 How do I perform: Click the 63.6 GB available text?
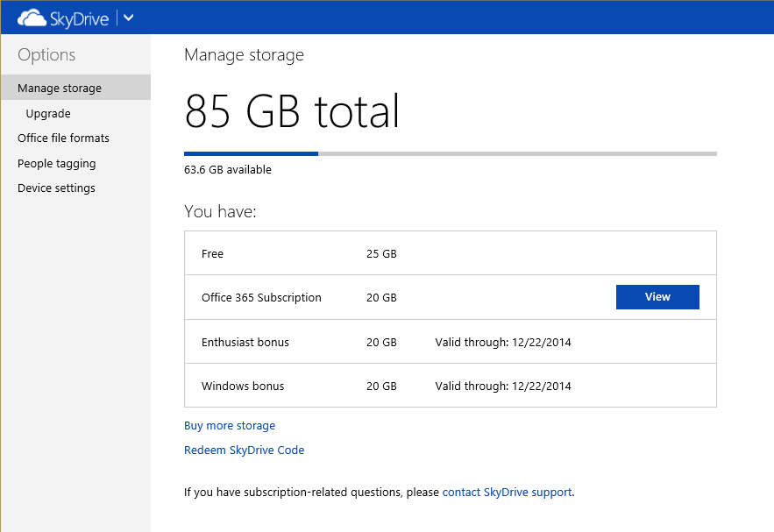click(228, 170)
